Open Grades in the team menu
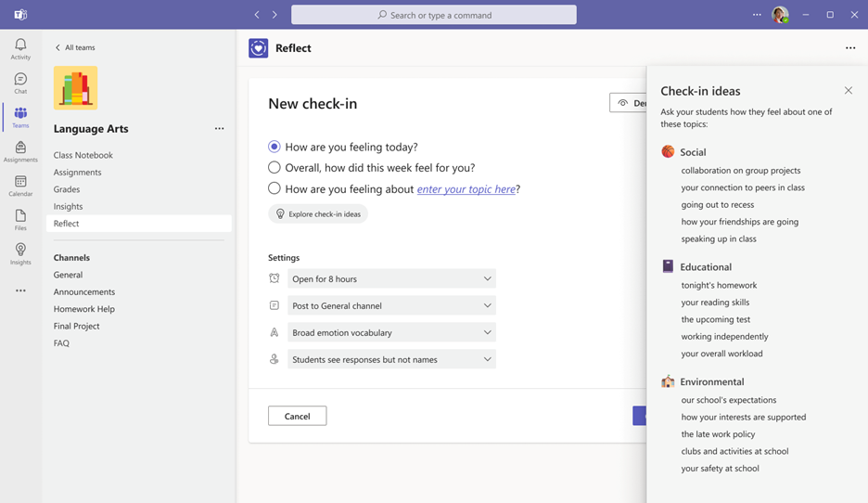The image size is (868, 503). 67,189
